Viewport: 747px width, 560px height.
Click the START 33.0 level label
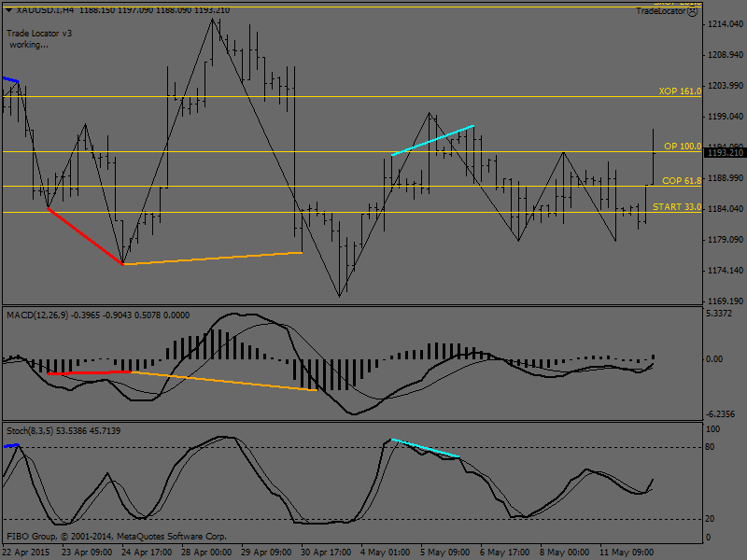pyautogui.click(x=677, y=206)
